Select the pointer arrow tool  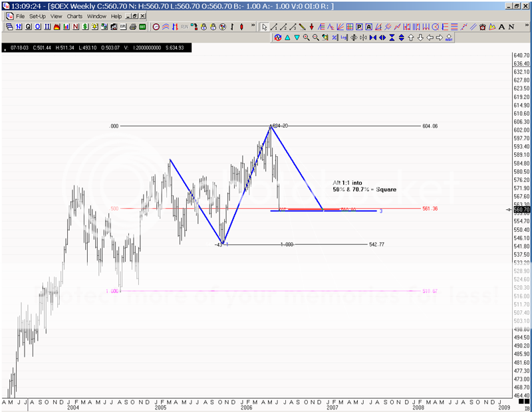(264, 27)
